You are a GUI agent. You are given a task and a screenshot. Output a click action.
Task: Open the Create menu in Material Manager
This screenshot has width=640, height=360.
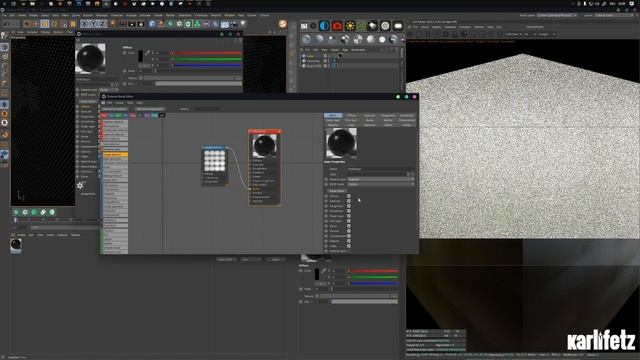21,235
